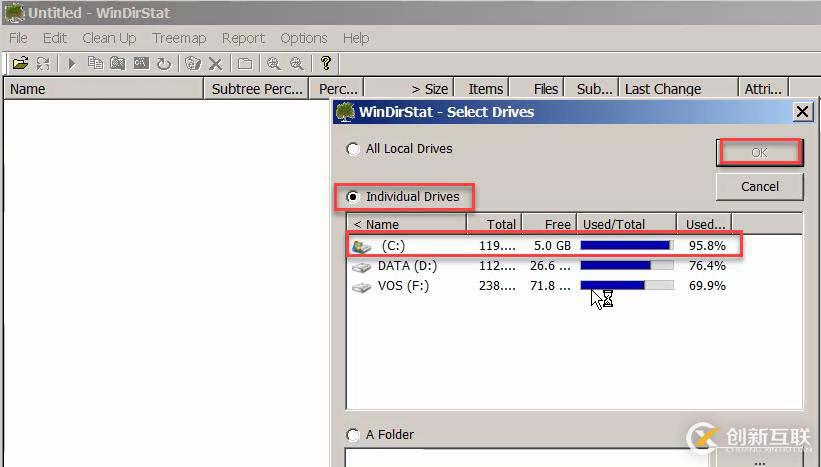
Task: Click the WinDirStat main window title icon
Action: coord(14,13)
